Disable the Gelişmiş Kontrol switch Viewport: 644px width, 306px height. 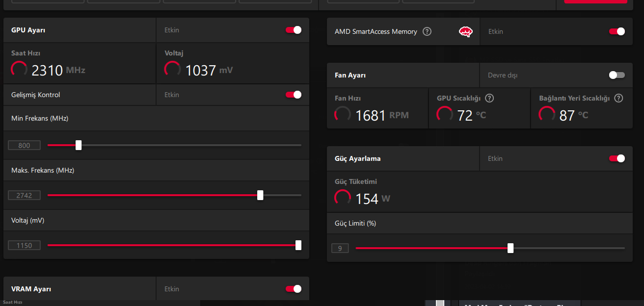click(294, 95)
